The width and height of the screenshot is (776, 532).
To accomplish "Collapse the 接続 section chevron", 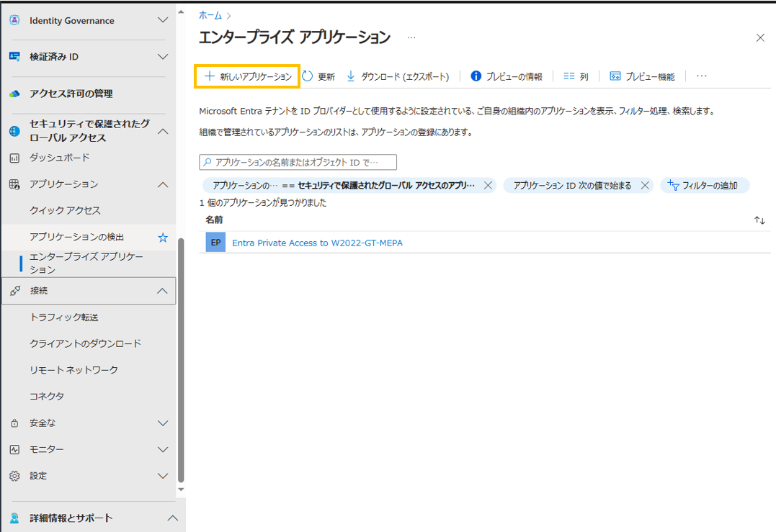I will tap(162, 291).
